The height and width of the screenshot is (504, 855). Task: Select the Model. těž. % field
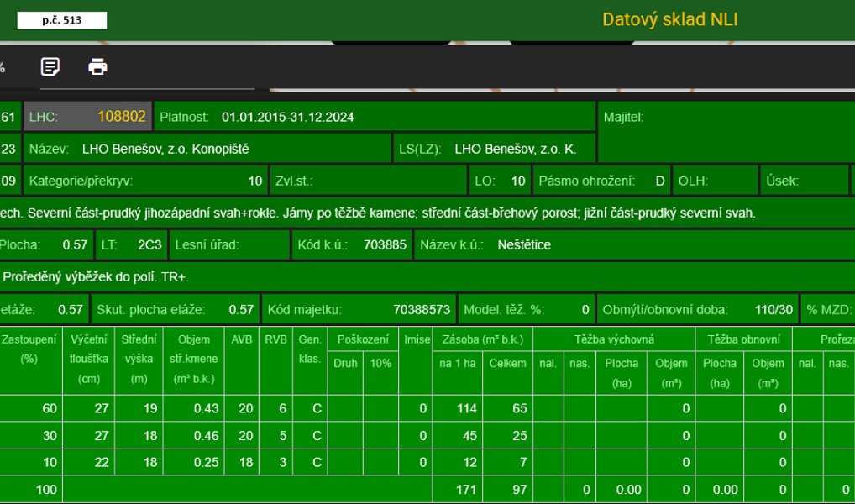(x=527, y=309)
